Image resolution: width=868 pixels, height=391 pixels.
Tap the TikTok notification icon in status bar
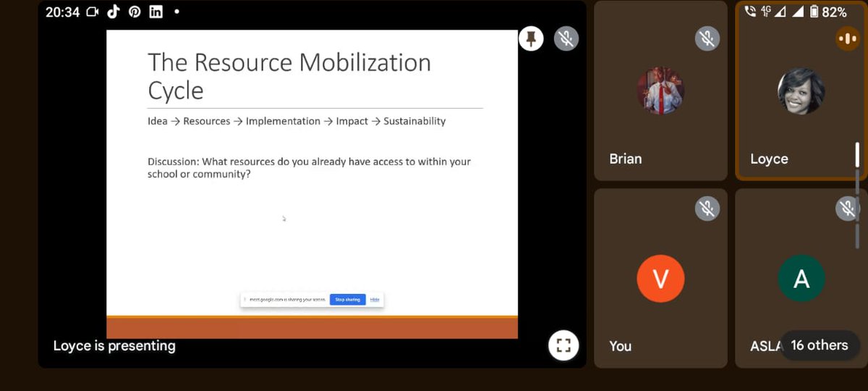[x=113, y=12]
